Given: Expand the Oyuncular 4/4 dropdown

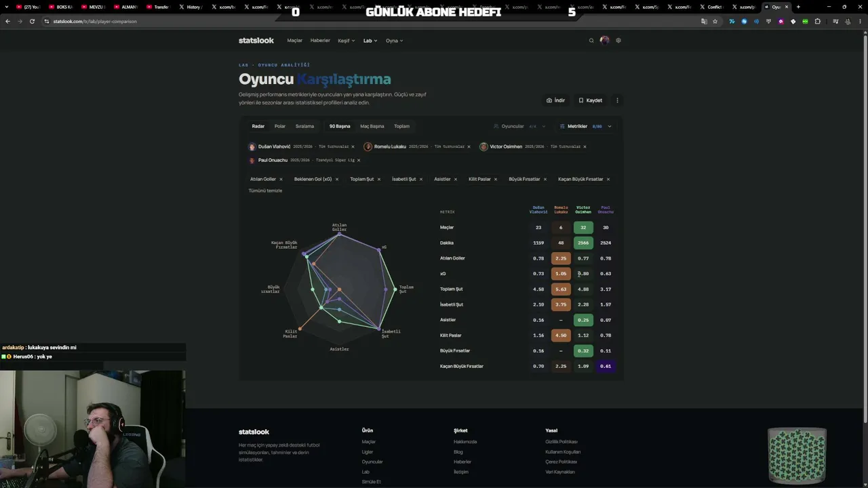Looking at the screenshot, I should point(519,126).
